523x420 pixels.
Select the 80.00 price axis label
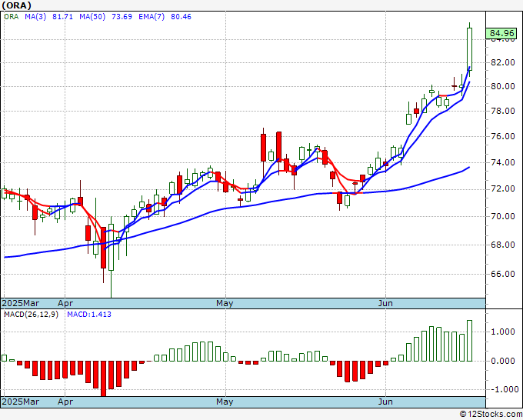tap(503, 86)
